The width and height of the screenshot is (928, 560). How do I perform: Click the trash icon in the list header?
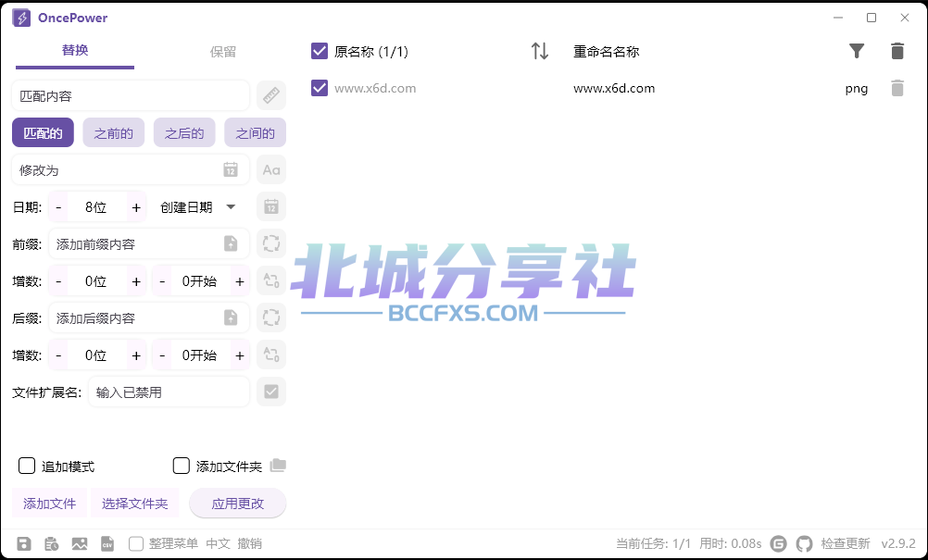pyautogui.click(x=897, y=52)
